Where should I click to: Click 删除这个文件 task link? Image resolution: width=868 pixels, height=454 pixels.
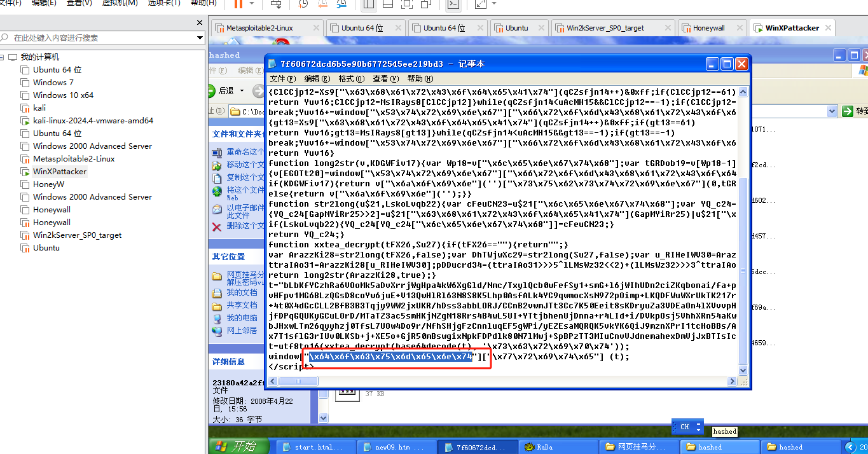pos(245,225)
